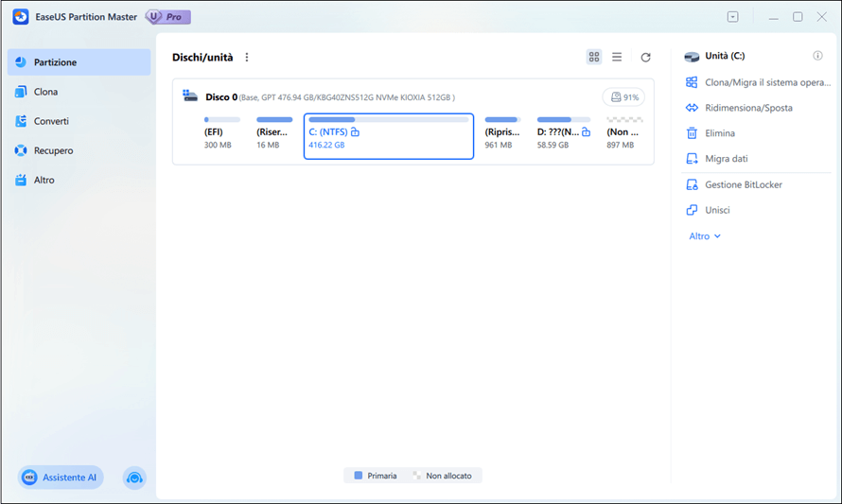Open the Assistente AI button
The width and height of the screenshot is (842, 504).
[x=61, y=478]
